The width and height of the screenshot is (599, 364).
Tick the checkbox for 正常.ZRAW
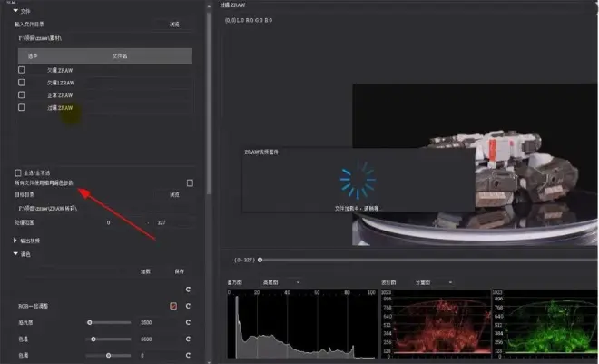coord(22,94)
